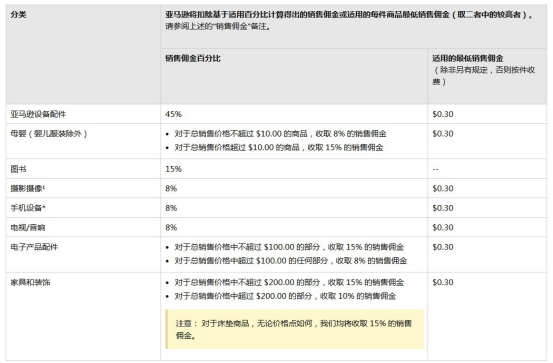Click the $0.30 minimum fee for 亚马逊设备配件
Viewport: 553px width, 363px height.
(443, 114)
